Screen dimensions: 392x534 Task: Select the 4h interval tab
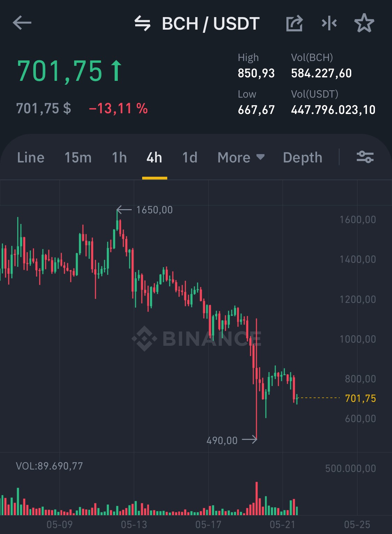(154, 158)
